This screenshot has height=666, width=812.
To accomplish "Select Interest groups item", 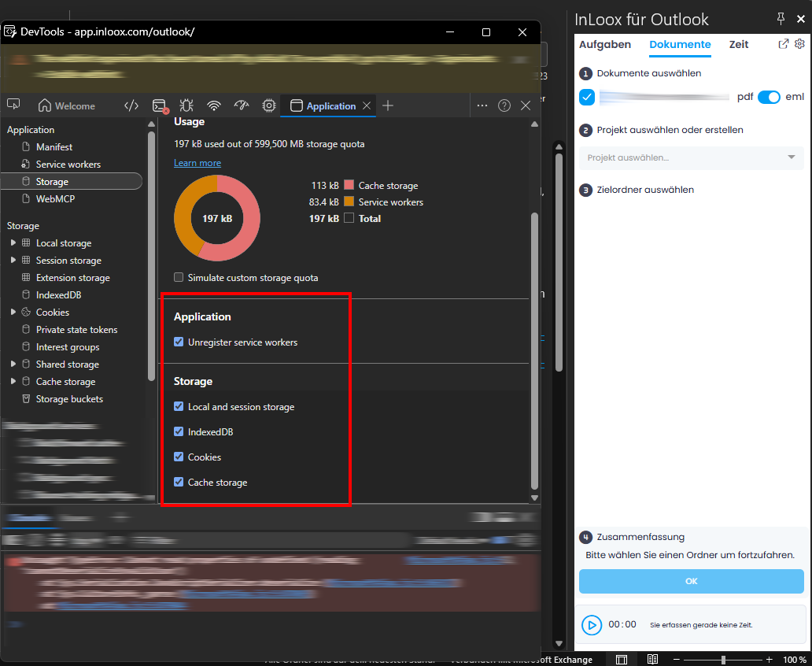I will (68, 346).
